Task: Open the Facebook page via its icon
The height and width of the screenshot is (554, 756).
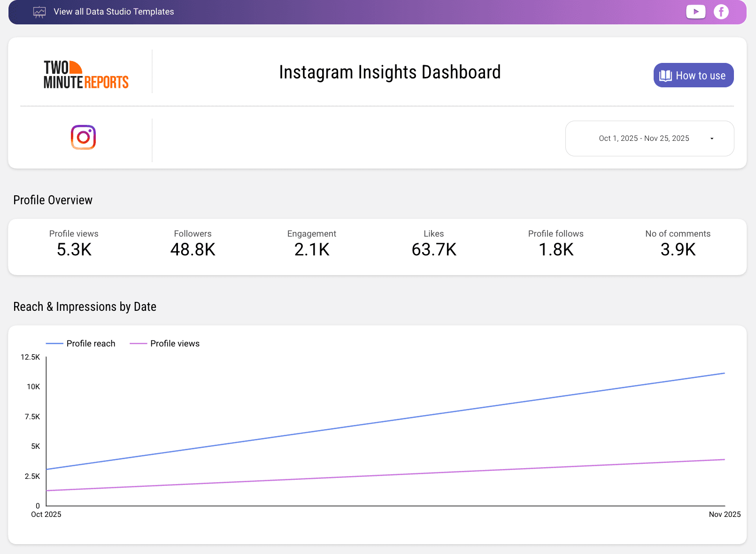Action: (721, 12)
